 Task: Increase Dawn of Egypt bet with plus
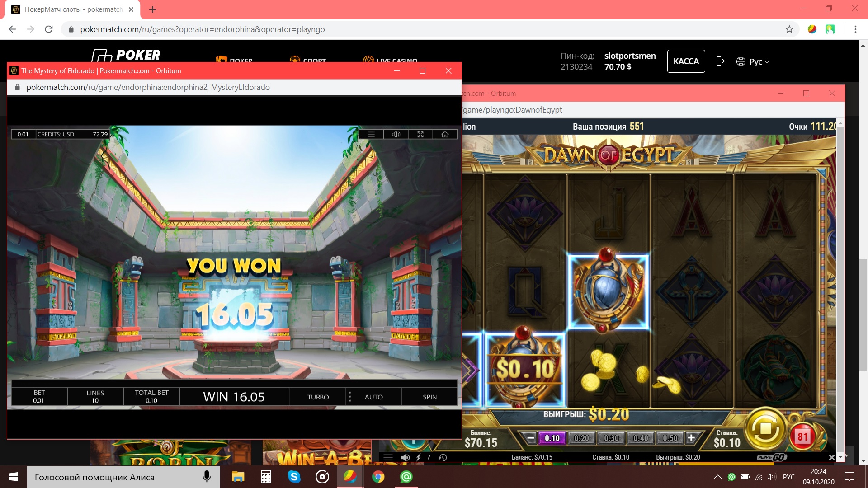(x=691, y=437)
